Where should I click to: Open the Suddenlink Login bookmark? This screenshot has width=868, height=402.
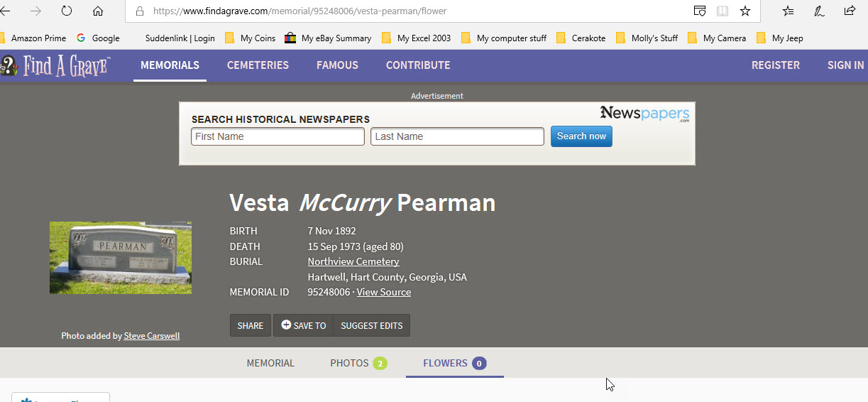coord(180,38)
